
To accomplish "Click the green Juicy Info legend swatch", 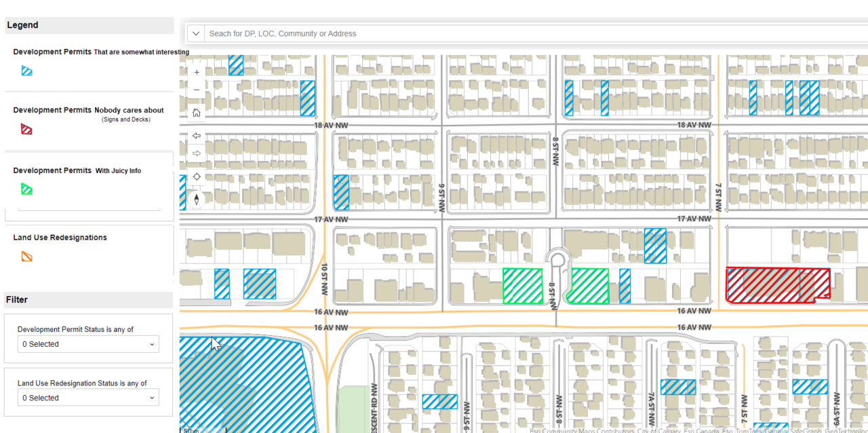I will click(26, 189).
